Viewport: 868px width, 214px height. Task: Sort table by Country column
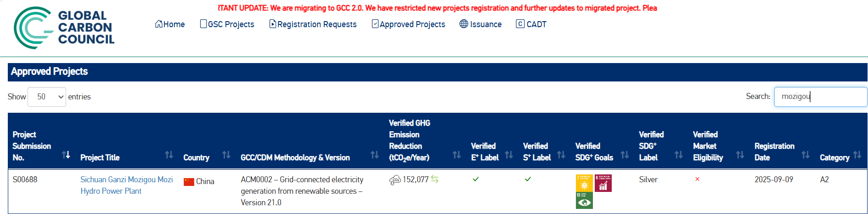click(x=226, y=155)
